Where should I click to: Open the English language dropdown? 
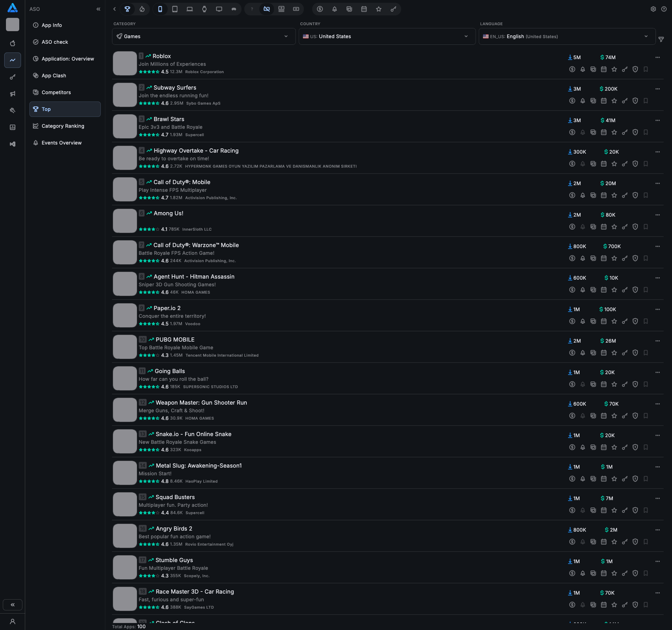click(x=567, y=36)
